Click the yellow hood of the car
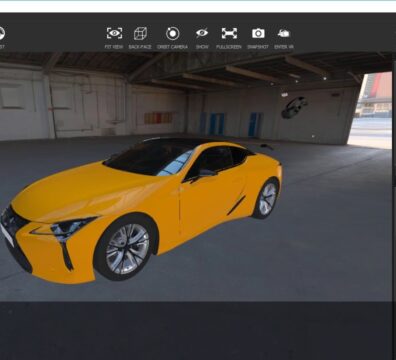396x360 pixels. [x=87, y=192]
